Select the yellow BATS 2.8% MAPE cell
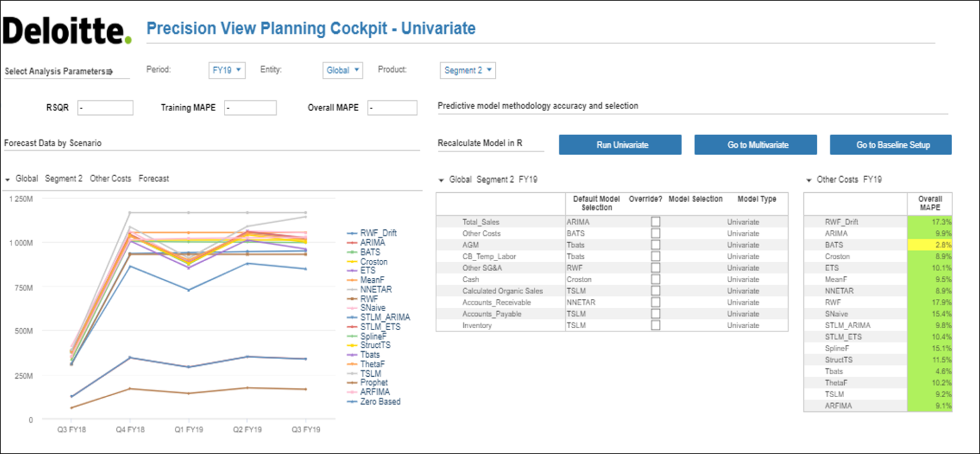 929,245
